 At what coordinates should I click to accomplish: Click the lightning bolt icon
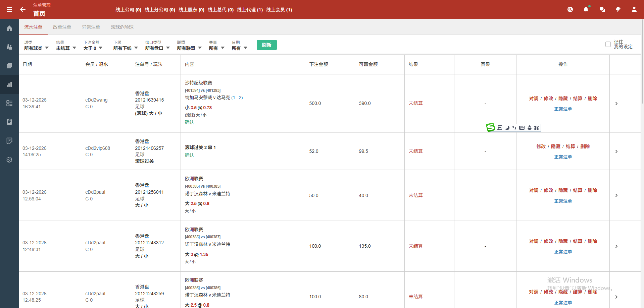618,9
